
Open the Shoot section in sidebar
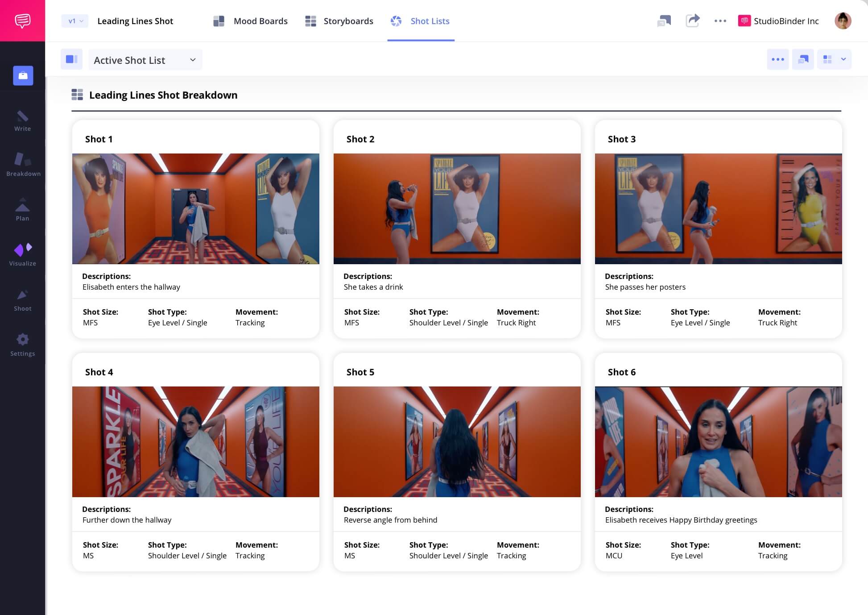click(22, 300)
